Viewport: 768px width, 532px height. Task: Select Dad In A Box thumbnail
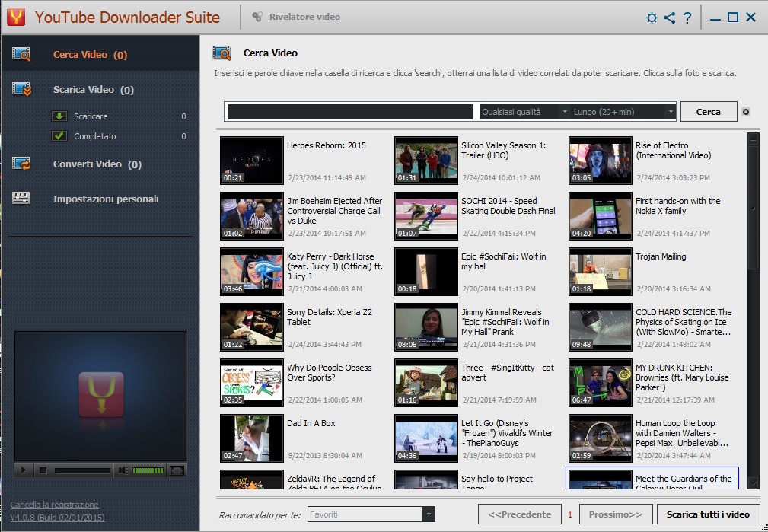click(252, 438)
